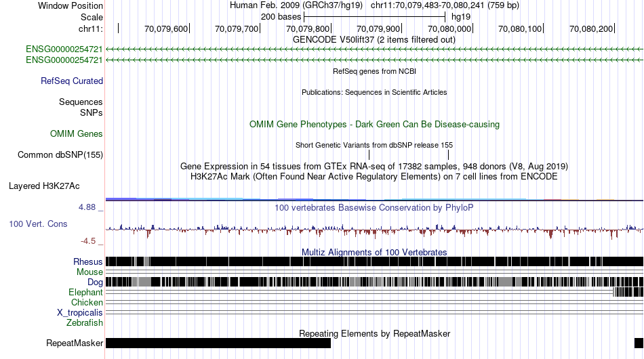Click the Dog alignment track blocks

(374, 282)
